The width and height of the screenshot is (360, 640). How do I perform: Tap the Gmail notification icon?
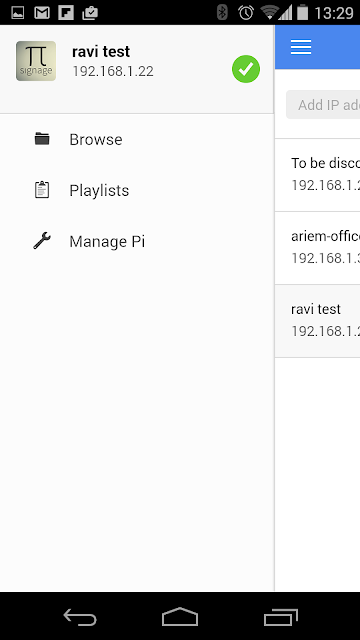42,13
